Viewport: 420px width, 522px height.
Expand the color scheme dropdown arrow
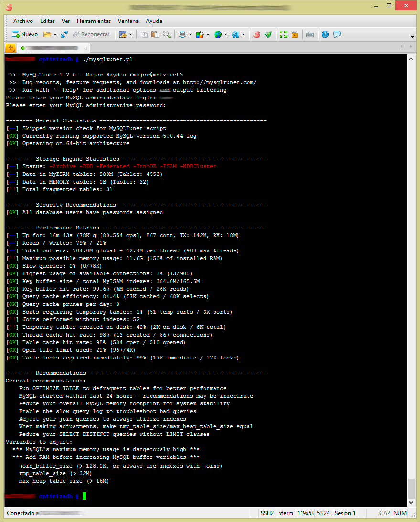pyautogui.click(x=208, y=34)
